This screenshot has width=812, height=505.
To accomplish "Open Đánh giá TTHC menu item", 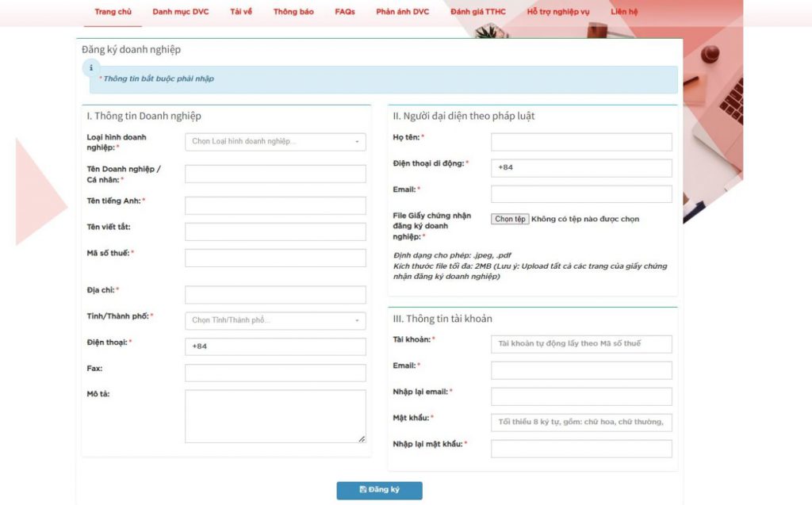I will click(478, 12).
